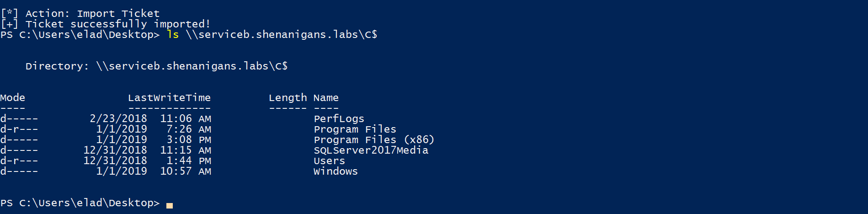
Task: Click the 'Action: Import Ticket' line
Action: 92,14
